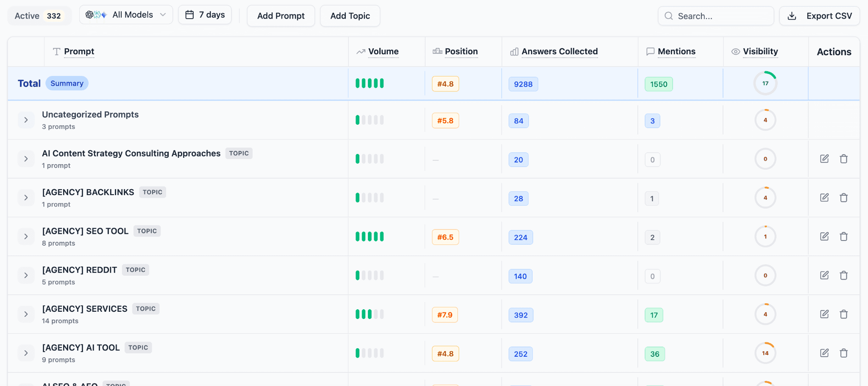Select the Active 332 filter tab
This screenshot has height=386, width=868.
39,16
